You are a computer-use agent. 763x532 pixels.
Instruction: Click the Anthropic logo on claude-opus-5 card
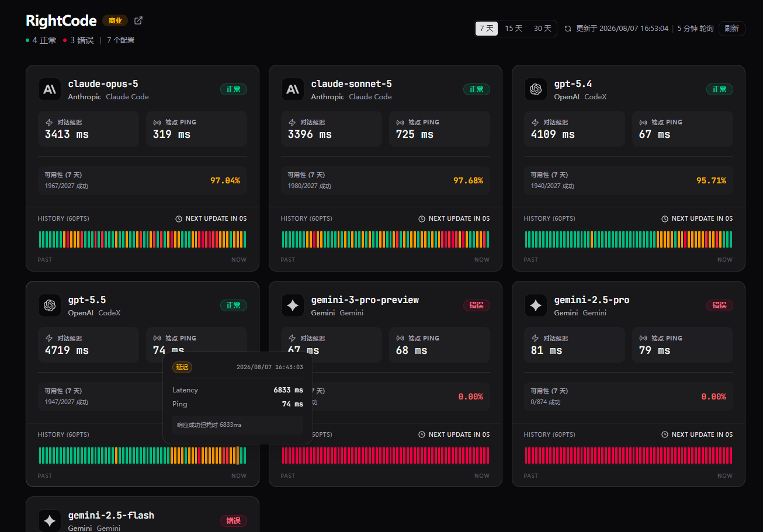(50, 89)
